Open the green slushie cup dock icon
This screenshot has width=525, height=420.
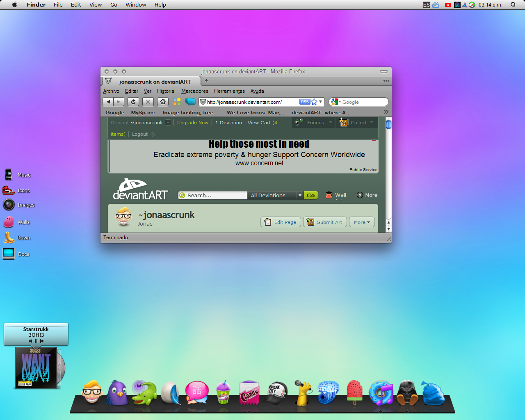click(x=223, y=392)
